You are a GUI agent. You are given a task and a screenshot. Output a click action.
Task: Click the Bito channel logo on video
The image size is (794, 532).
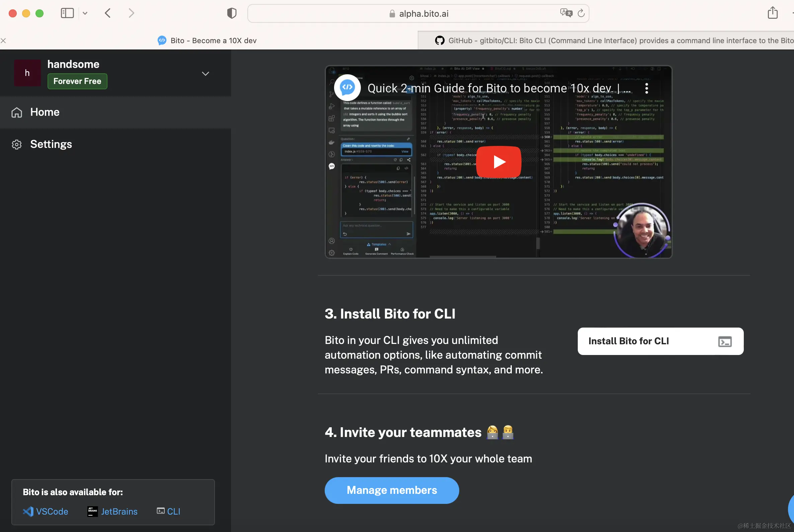coord(347,88)
